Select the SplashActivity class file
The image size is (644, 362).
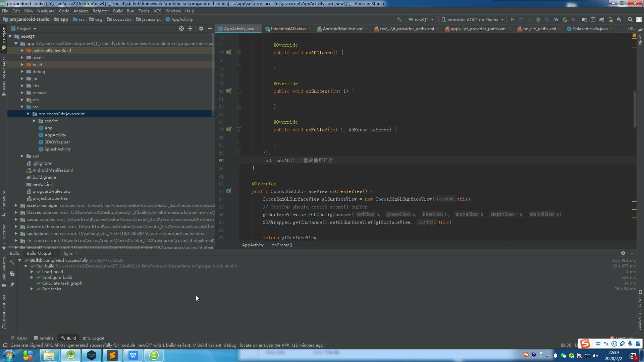point(58,149)
